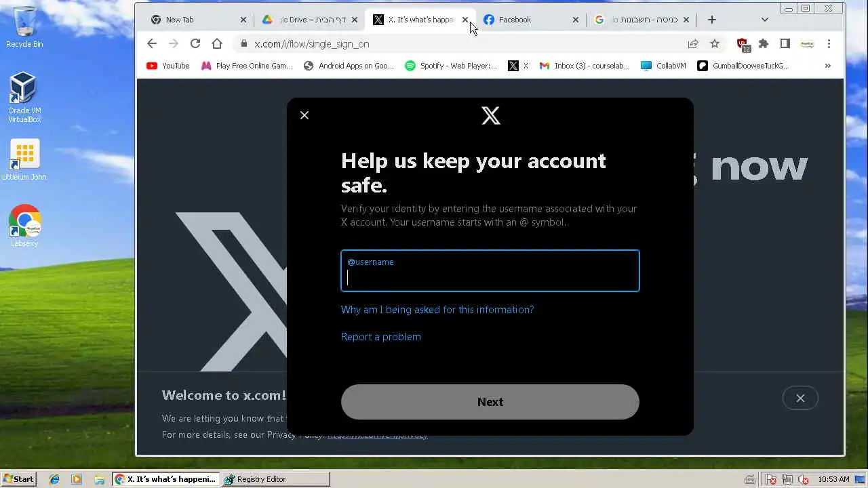Open the YouTube bookmark
The image size is (868, 488).
point(168,66)
